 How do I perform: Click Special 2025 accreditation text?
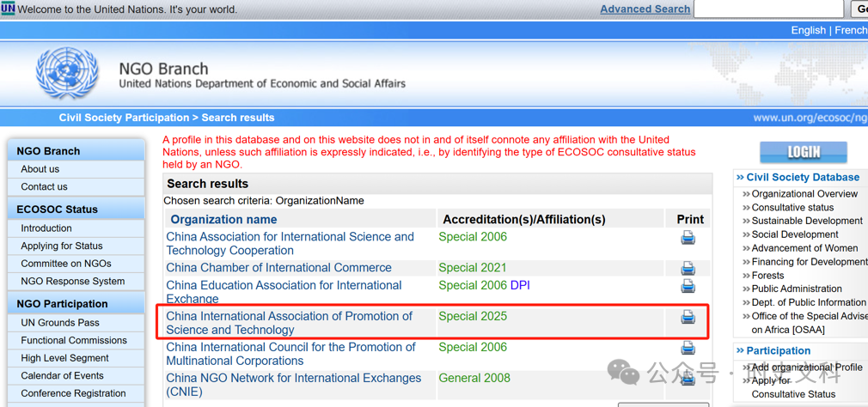[473, 316]
